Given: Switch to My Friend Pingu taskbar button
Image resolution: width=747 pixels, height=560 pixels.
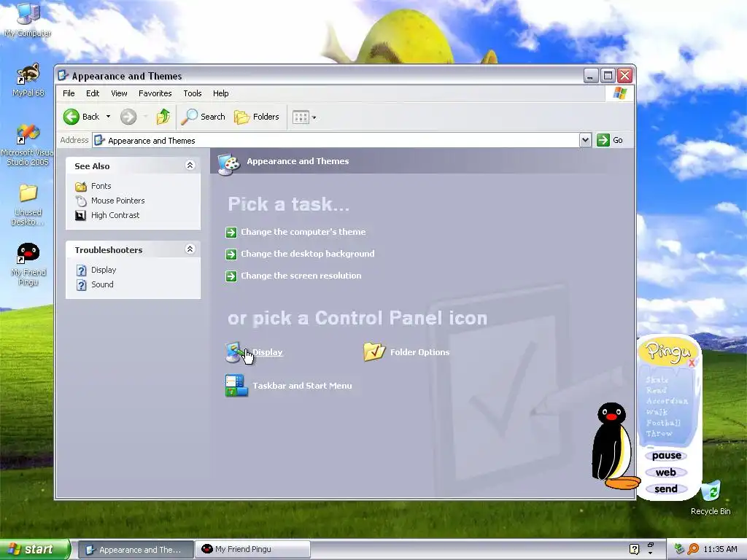Looking at the screenshot, I should pos(252,550).
